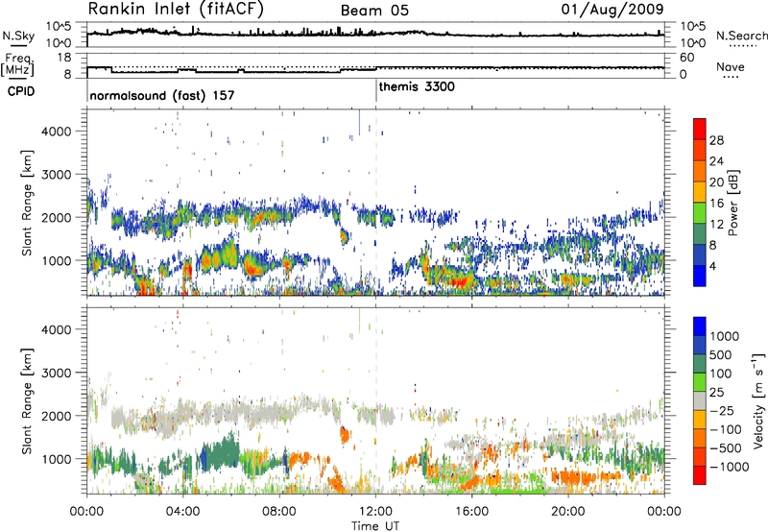Click the 'Velocity [m s-1]' colorbar title
Screen dimensions: 768x532
(x=758, y=400)
